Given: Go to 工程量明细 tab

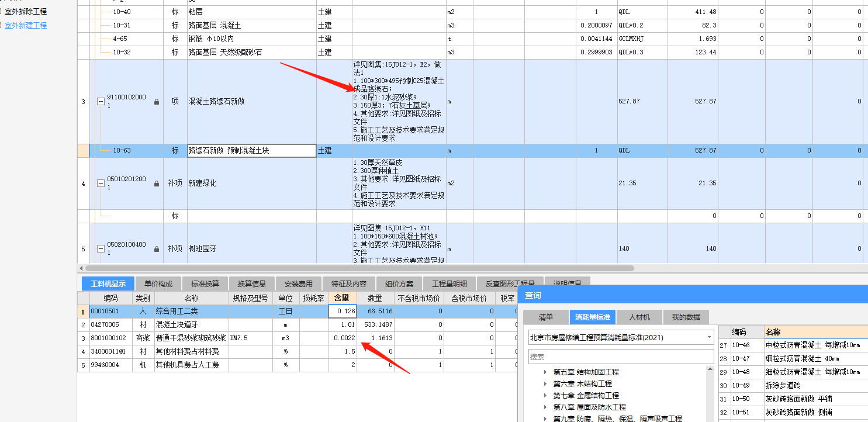Looking at the screenshot, I should click(449, 284).
